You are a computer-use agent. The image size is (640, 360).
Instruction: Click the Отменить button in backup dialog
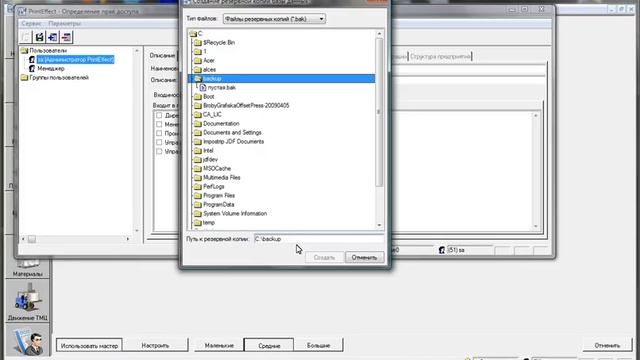tap(364, 258)
